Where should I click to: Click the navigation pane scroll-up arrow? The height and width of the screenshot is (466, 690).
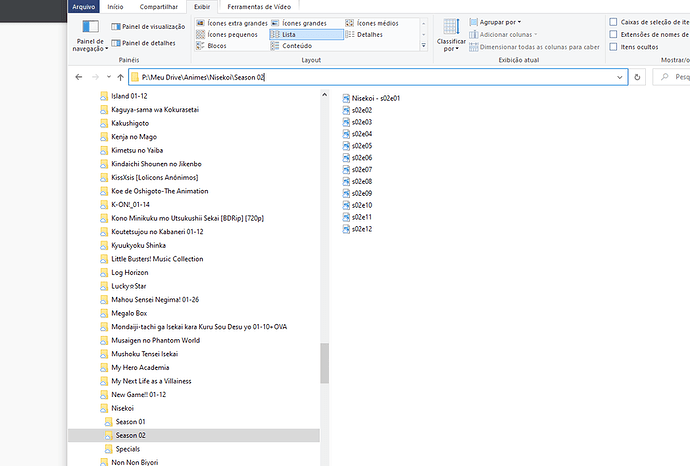[x=325, y=95]
